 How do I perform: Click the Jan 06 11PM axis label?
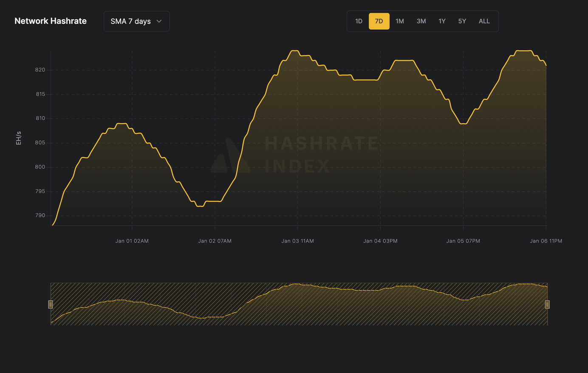(x=546, y=241)
